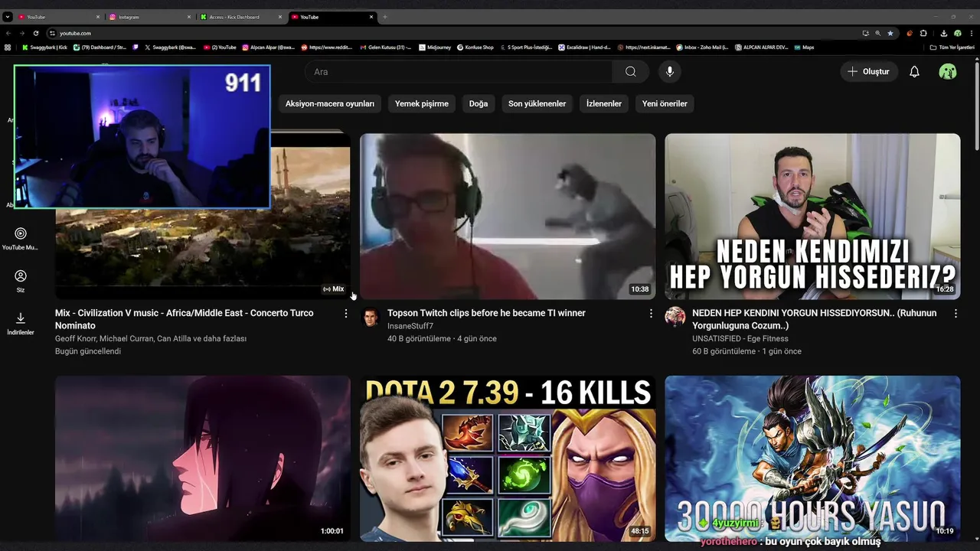Play the 30000 HOURS YASUO thumbnail

[x=812, y=458]
